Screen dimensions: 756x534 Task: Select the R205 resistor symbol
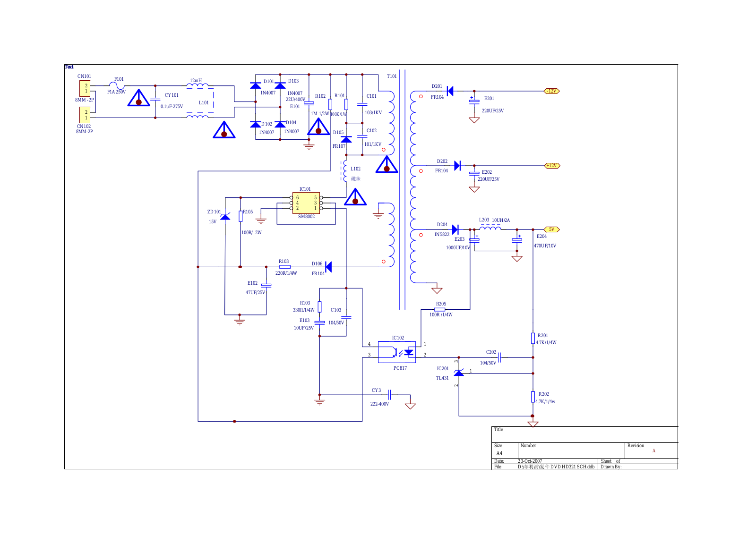click(439, 310)
